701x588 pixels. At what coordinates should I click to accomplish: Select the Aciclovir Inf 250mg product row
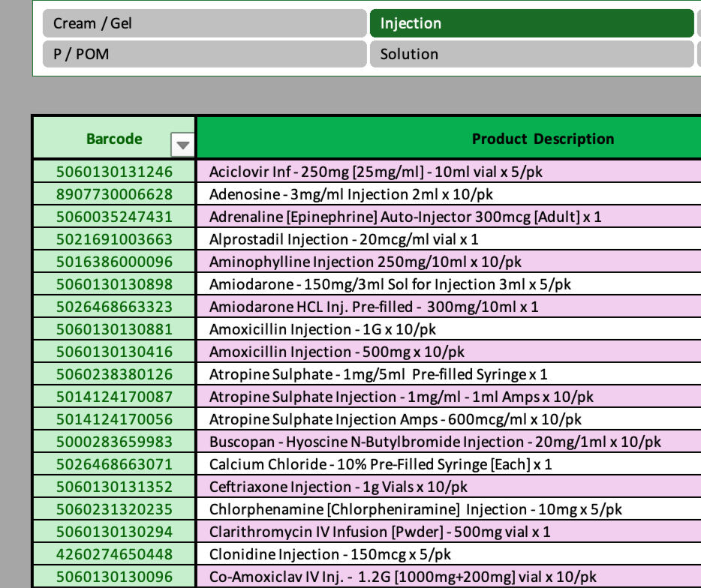(x=375, y=172)
